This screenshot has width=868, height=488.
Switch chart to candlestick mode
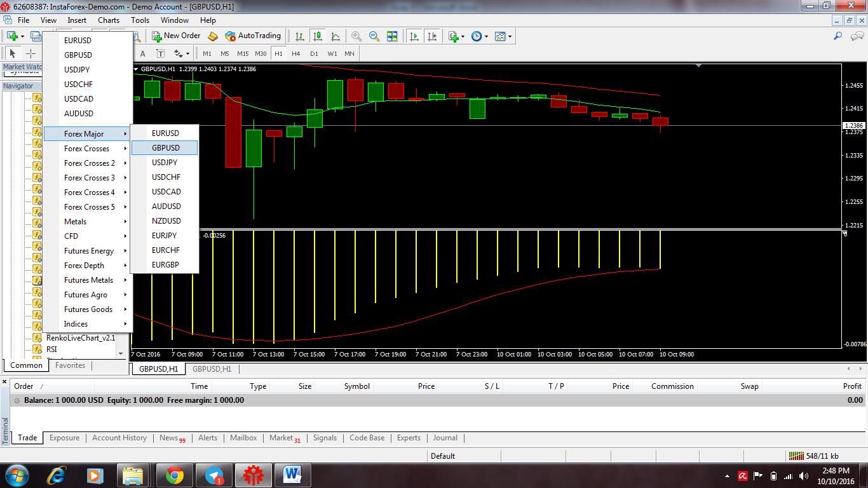[x=318, y=36]
